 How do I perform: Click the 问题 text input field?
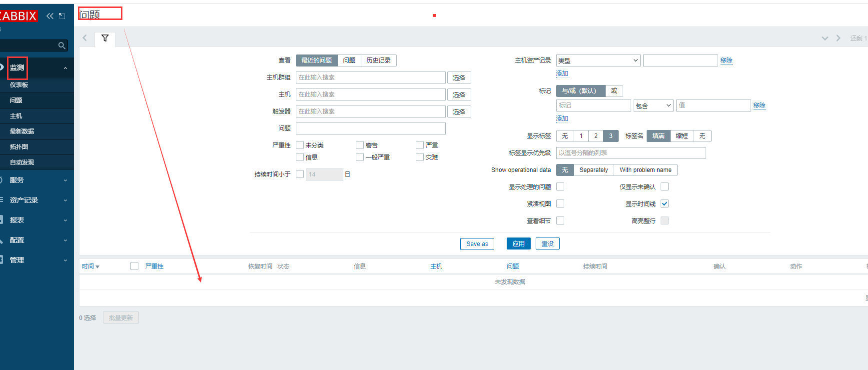point(371,128)
